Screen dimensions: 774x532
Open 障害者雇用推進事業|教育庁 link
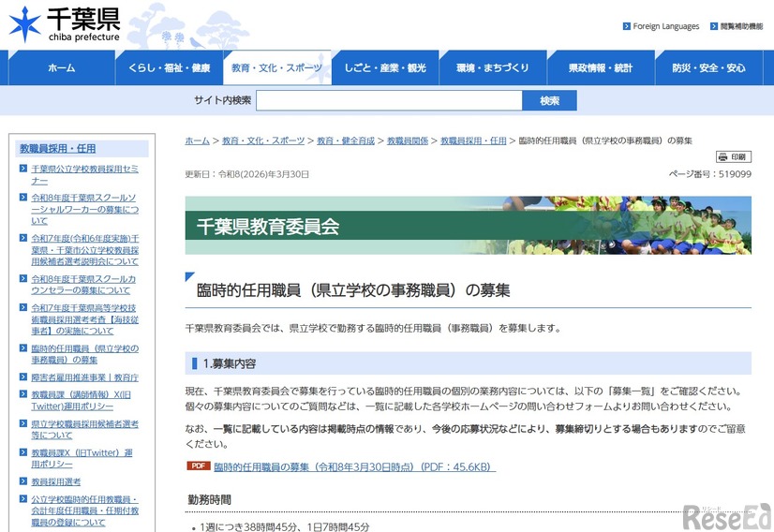(x=85, y=377)
